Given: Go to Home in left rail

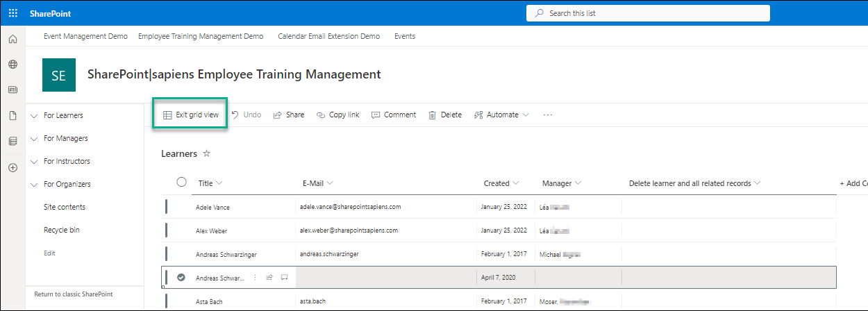Looking at the screenshot, I should (12, 39).
